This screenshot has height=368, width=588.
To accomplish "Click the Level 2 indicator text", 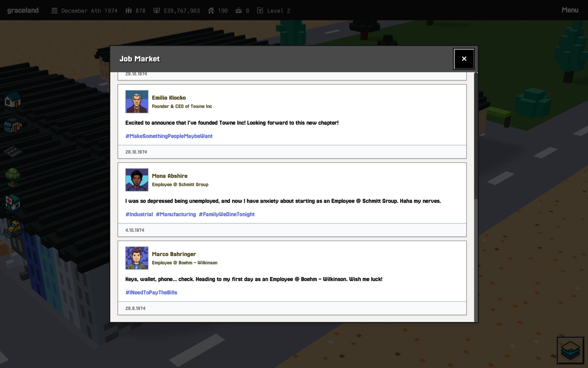I will click(x=279, y=11).
